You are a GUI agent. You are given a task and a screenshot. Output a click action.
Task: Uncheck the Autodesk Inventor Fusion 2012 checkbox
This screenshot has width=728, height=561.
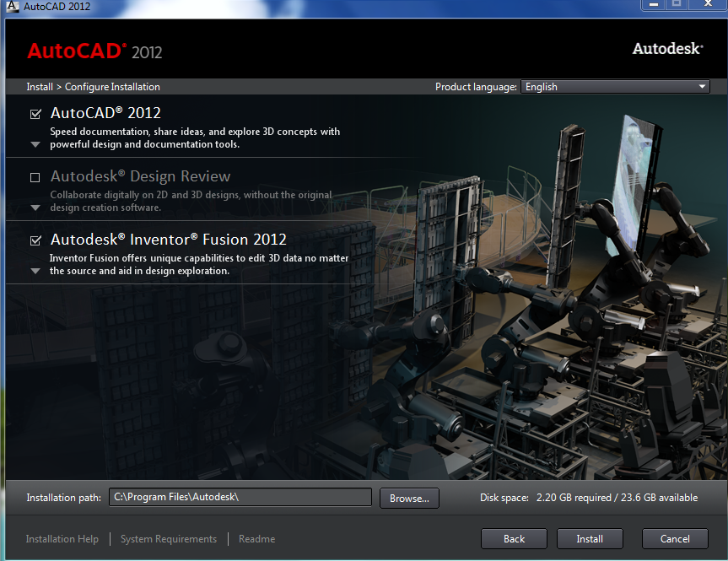[35, 240]
